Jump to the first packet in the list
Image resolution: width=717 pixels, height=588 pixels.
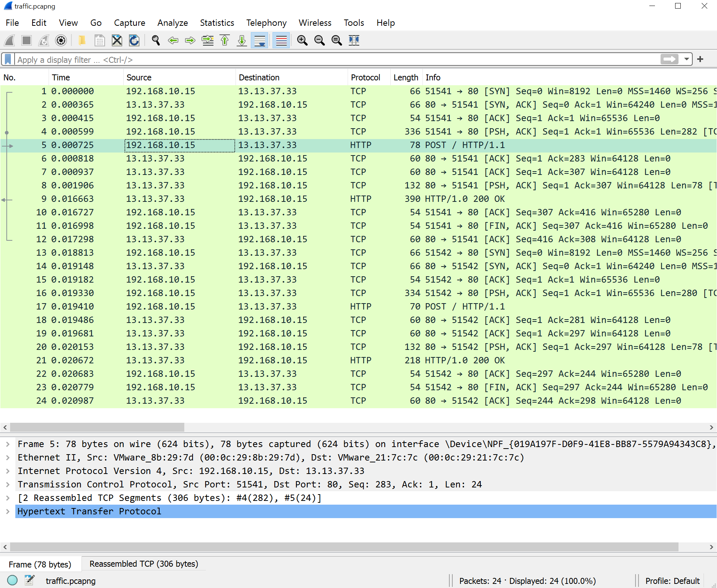pyautogui.click(x=225, y=40)
